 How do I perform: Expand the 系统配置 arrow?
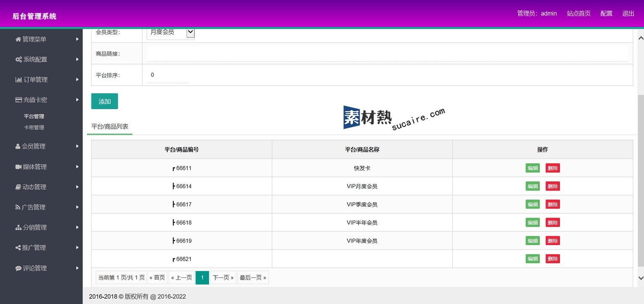coord(77,59)
